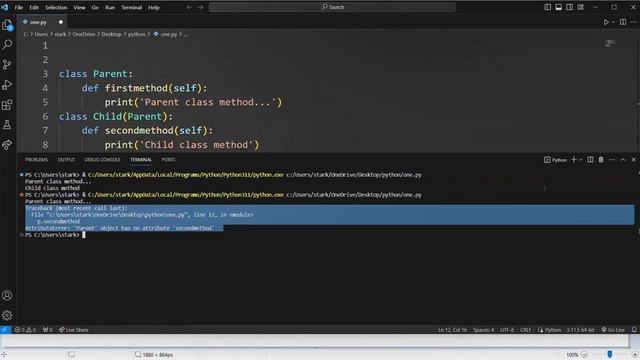Split the terminal panel

(x=590, y=160)
